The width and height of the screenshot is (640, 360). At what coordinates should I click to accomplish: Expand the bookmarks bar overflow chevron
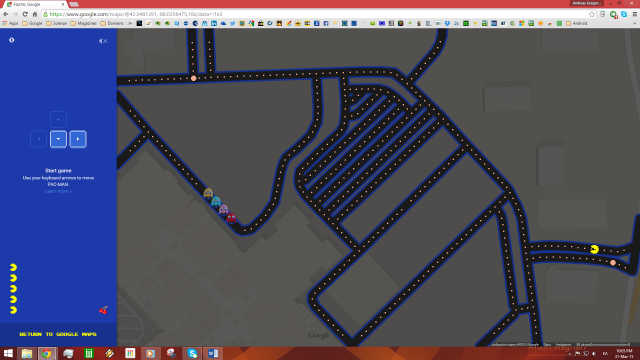635,24
